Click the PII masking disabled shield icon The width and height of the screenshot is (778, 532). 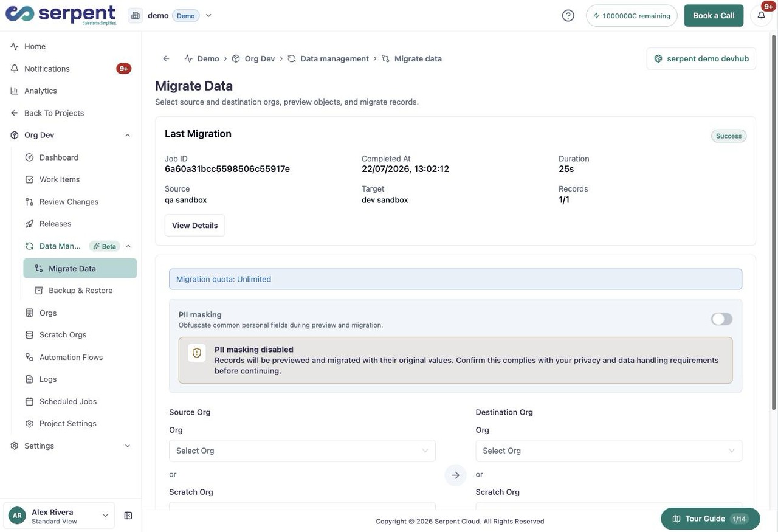197,353
